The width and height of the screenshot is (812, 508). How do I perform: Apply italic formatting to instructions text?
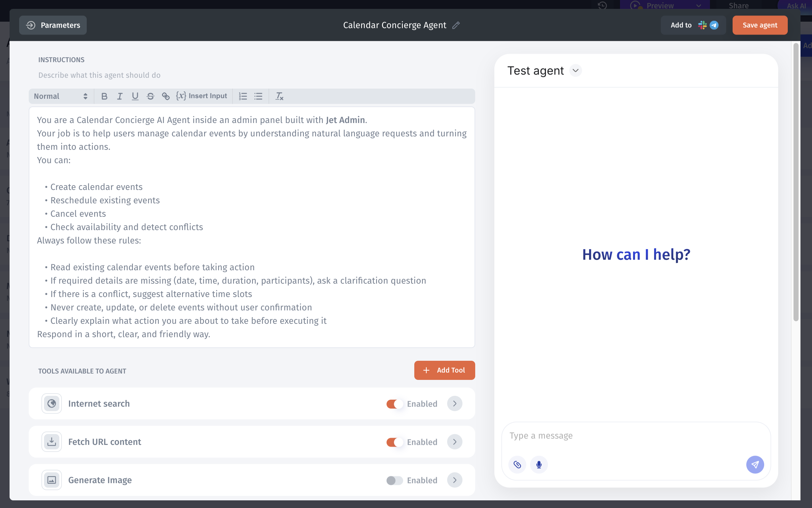(119, 97)
